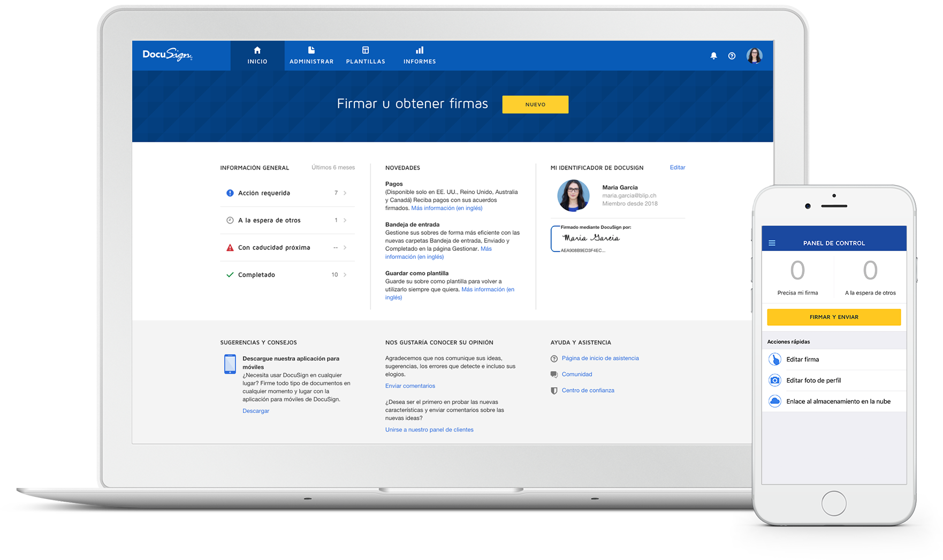943x560 pixels.
Task: Click Maria Garcia profile photo
Action: click(573, 195)
